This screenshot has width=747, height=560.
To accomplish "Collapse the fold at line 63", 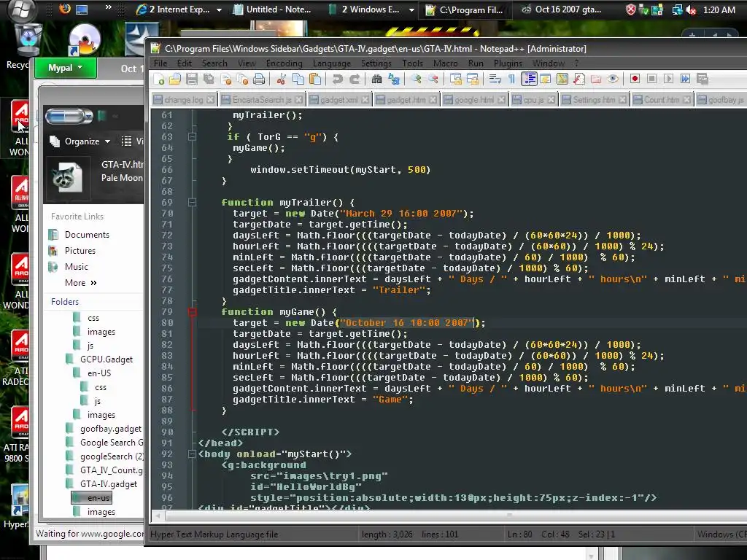I will pyautogui.click(x=192, y=137).
